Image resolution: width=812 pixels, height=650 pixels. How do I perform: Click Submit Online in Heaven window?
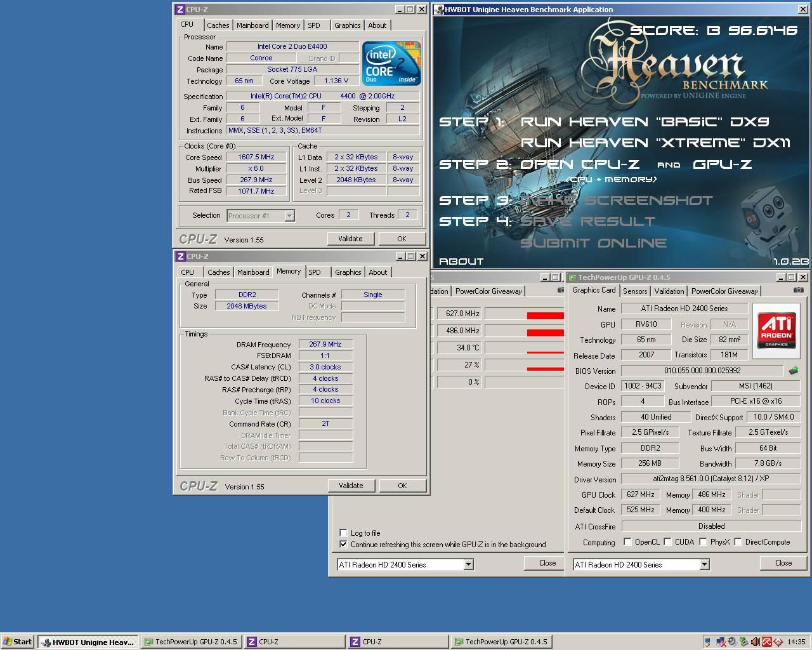tap(593, 242)
